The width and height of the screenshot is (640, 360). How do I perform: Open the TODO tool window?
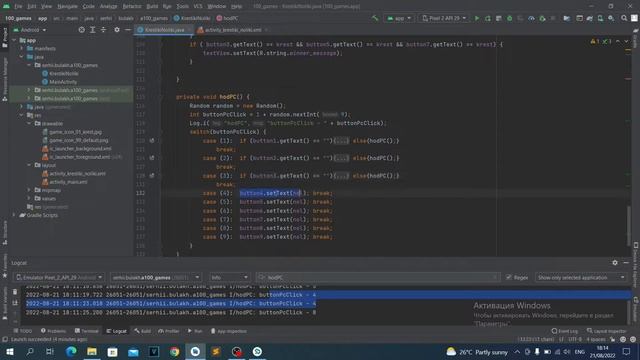[x=22, y=331]
